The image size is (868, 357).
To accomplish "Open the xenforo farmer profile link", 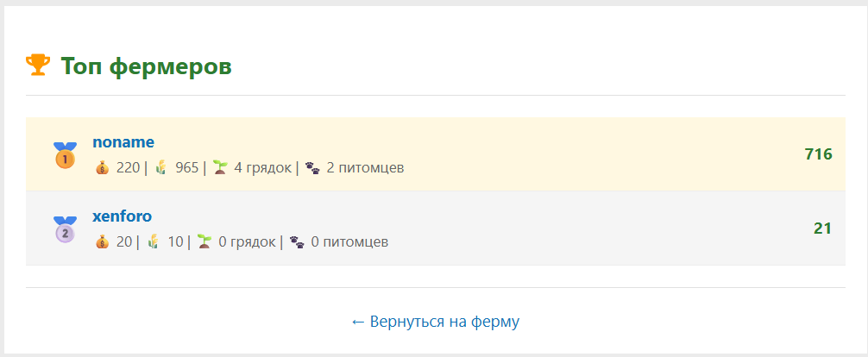I will click(x=123, y=216).
